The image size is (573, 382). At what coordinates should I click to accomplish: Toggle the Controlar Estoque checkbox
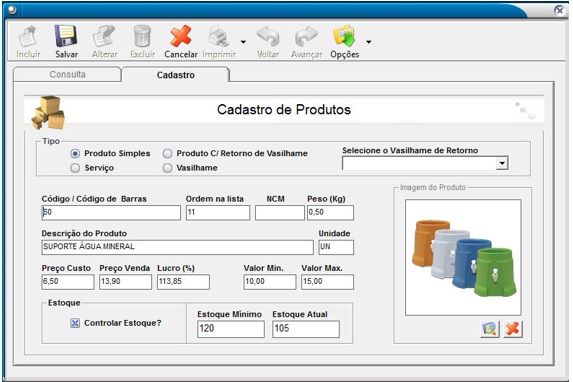point(75,323)
